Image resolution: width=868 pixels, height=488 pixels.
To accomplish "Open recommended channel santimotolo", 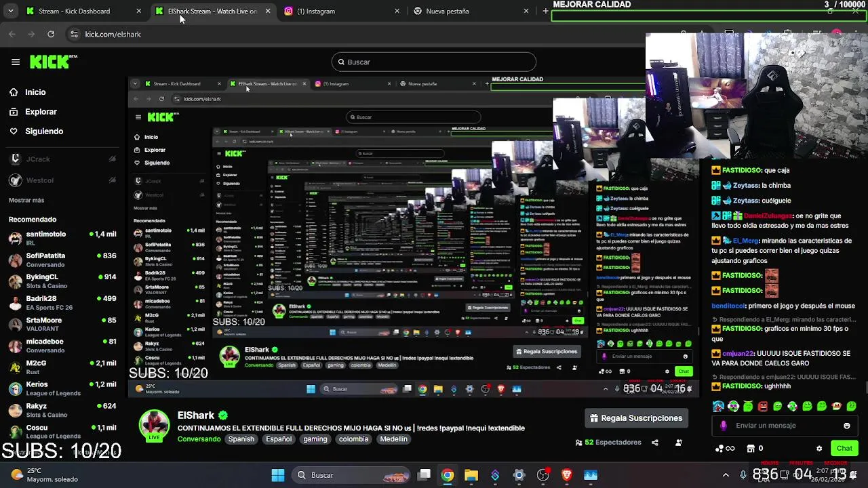I will [61, 238].
